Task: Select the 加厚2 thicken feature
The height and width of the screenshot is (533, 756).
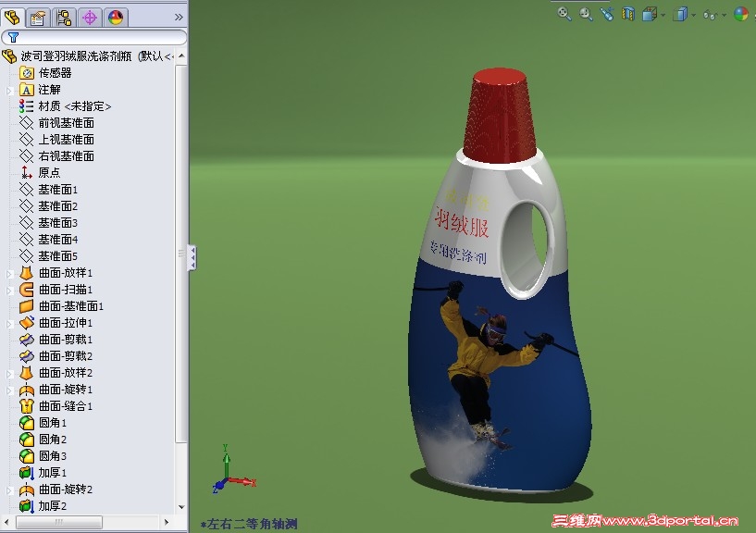Action: point(43,506)
